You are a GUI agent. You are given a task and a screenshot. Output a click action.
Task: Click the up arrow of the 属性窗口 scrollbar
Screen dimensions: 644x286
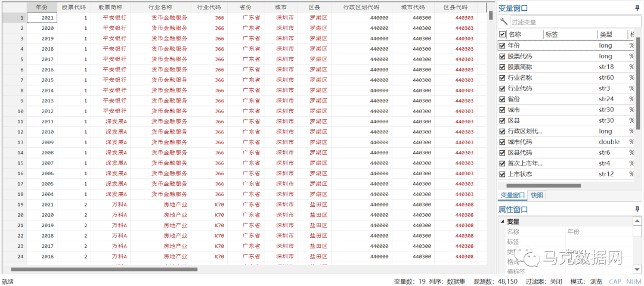coord(637,221)
